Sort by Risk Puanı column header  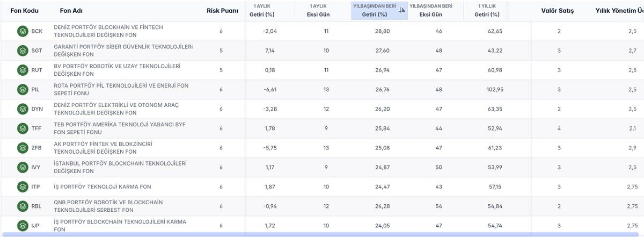click(x=222, y=11)
